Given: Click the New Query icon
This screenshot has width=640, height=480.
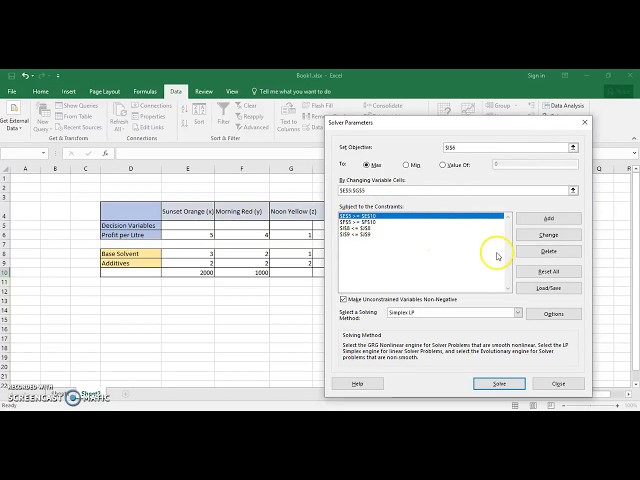Looking at the screenshot, I should (x=42, y=110).
